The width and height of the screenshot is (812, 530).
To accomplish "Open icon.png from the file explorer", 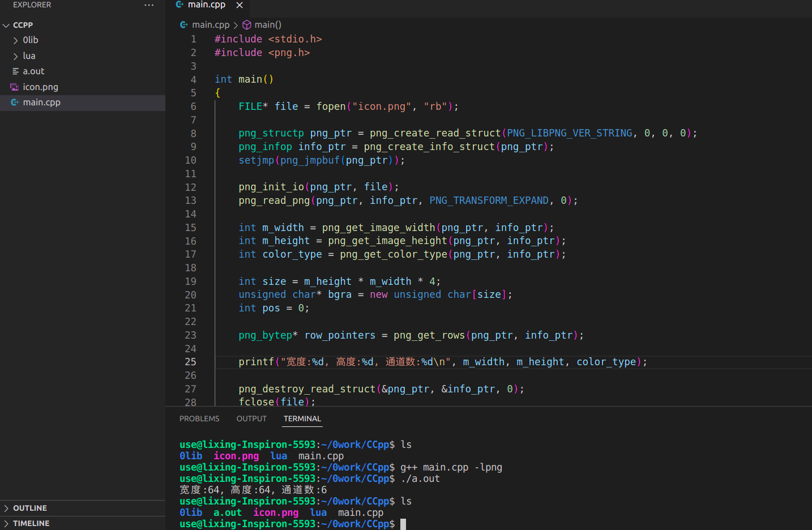I will point(40,87).
